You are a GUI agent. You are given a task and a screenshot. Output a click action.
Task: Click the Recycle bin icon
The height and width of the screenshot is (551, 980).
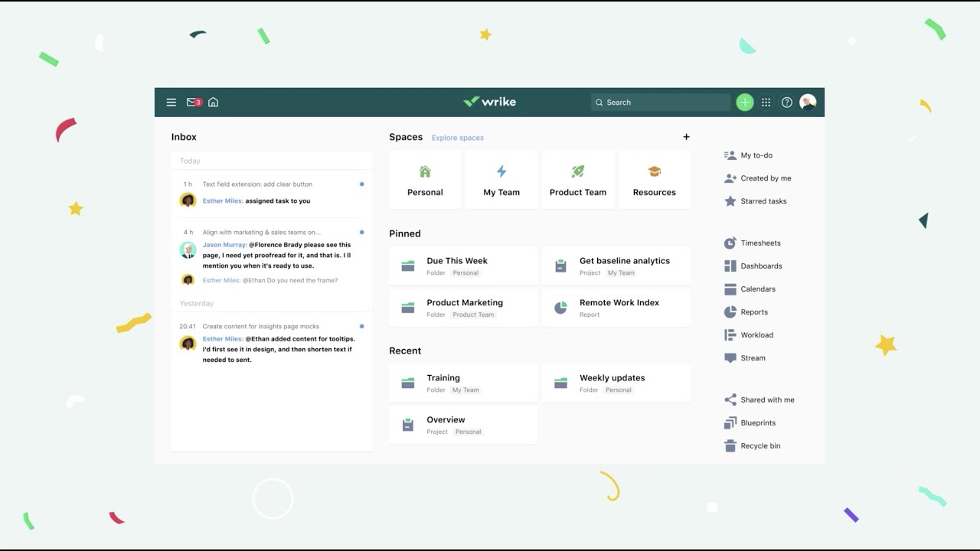[x=730, y=445]
